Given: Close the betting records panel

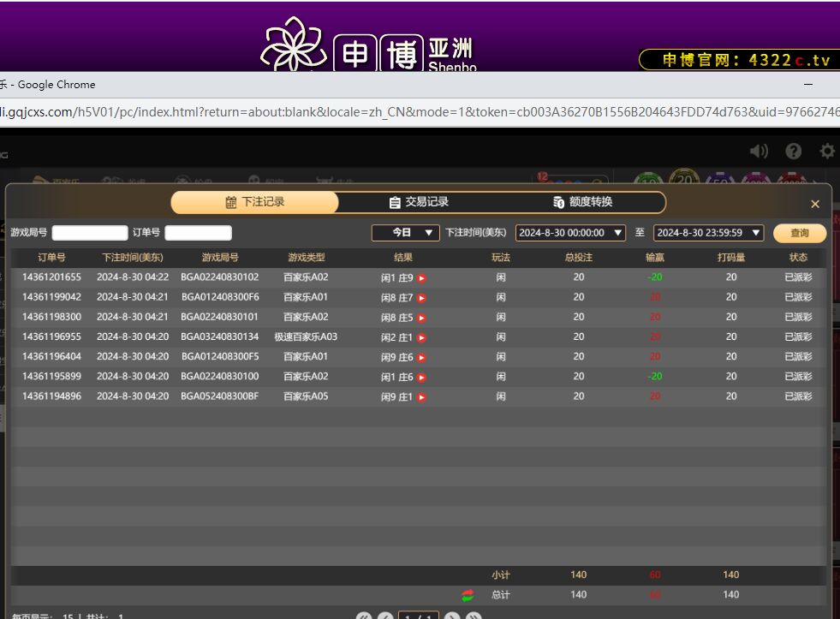Looking at the screenshot, I should tap(814, 204).
